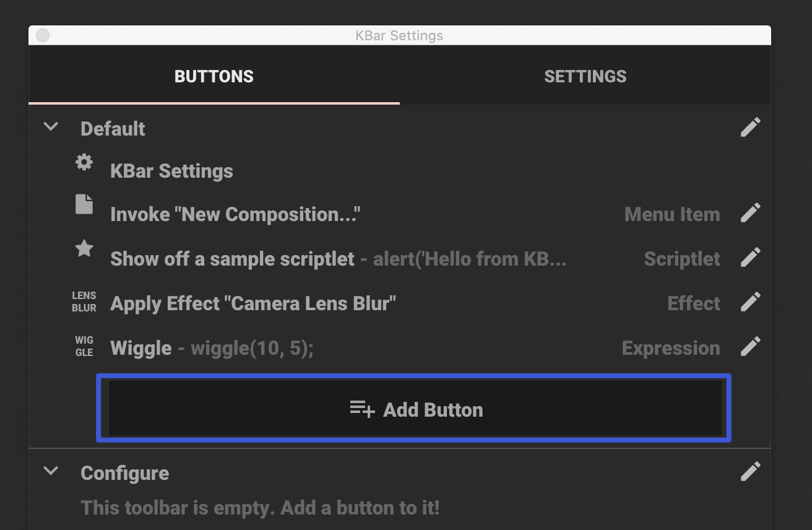
Task: Click the LENS BLUR button icon
Action: click(x=84, y=302)
